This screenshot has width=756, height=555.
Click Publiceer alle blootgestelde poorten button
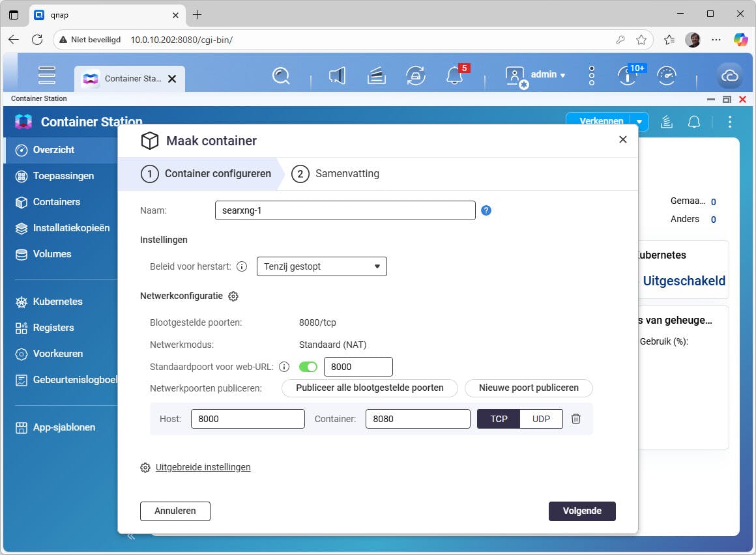(370, 388)
